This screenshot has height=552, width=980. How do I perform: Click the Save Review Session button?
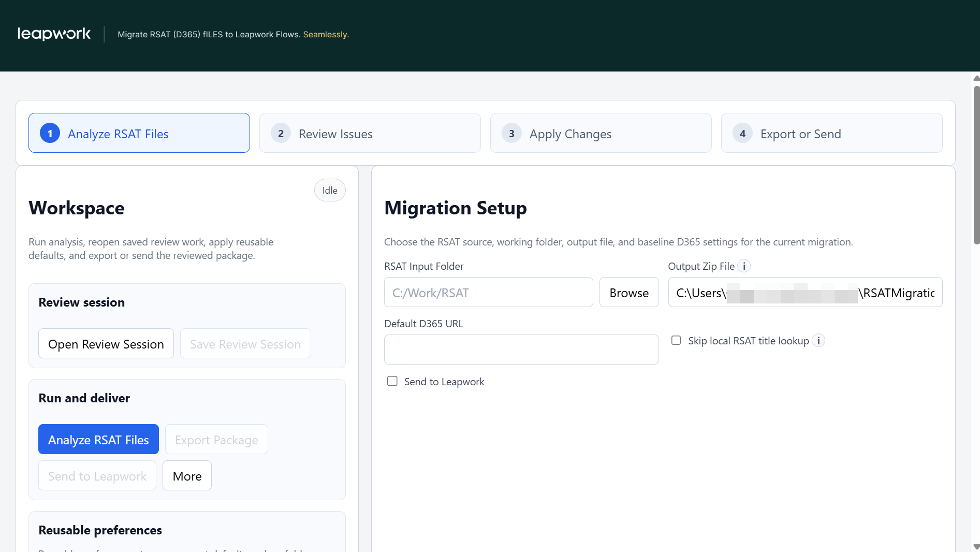click(245, 344)
